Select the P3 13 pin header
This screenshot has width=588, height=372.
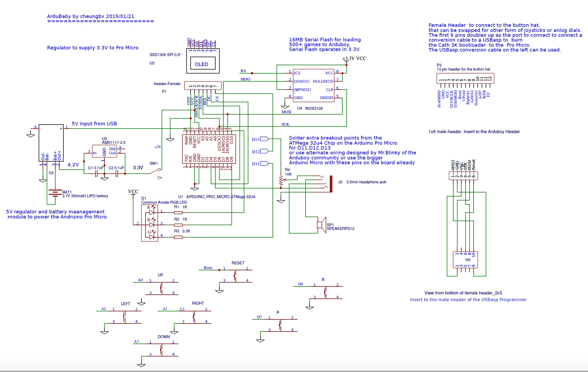coord(465,79)
